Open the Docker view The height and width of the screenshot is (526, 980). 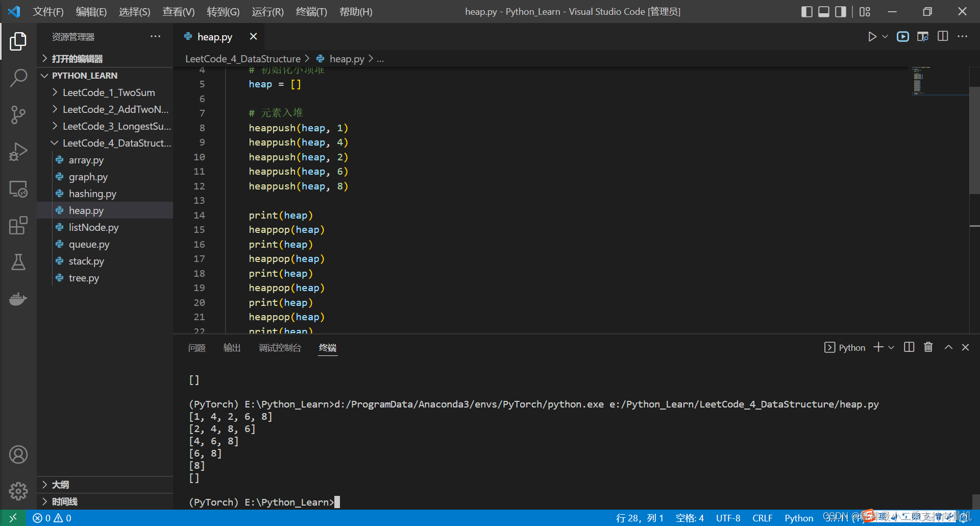click(x=18, y=299)
